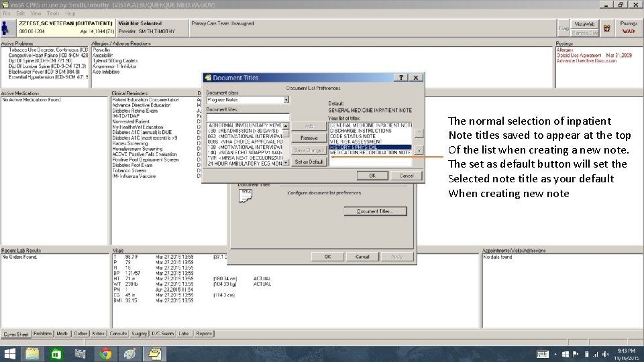Click the taskbar clock showing 9:13 PM
644x362 pixels.
click(x=627, y=354)
